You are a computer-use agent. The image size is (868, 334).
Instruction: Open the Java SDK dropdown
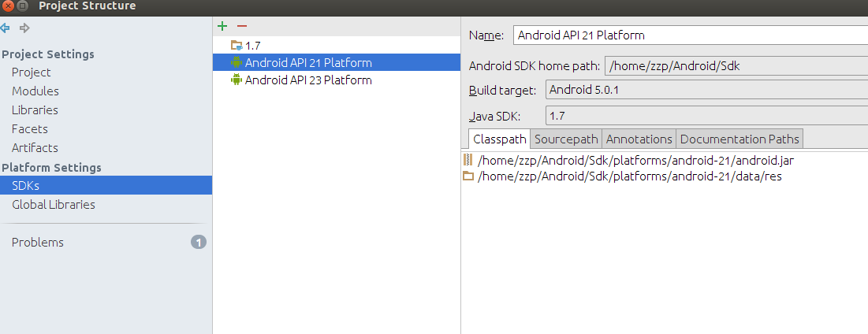coord(706,116)
